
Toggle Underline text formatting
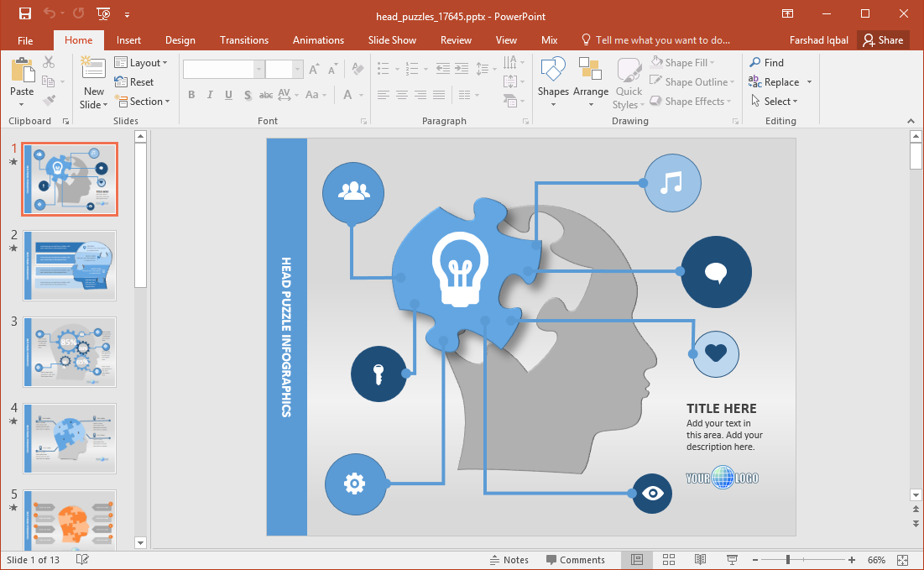(228, 95)
